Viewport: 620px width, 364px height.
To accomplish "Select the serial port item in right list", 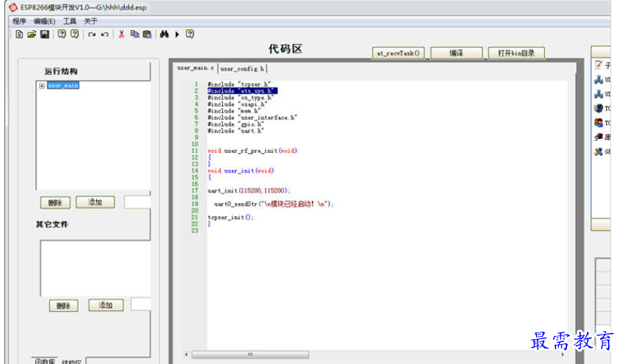I will coord(602,137).
